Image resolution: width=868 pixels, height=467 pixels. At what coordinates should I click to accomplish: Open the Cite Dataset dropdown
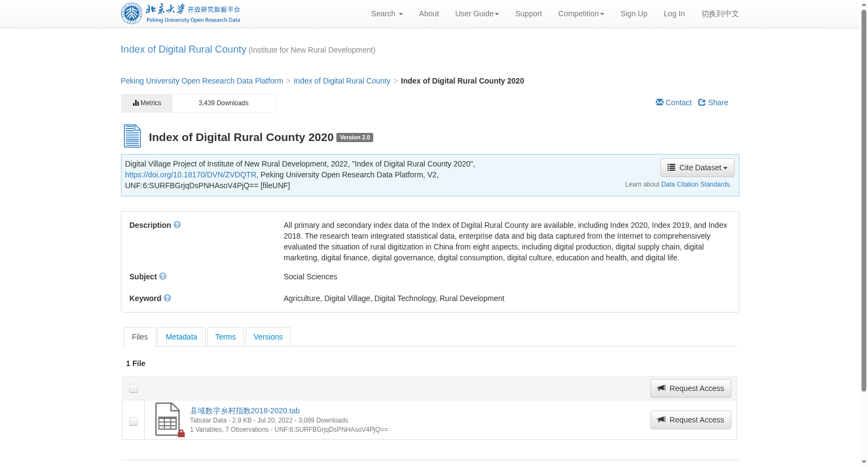[x=697, y=168]
